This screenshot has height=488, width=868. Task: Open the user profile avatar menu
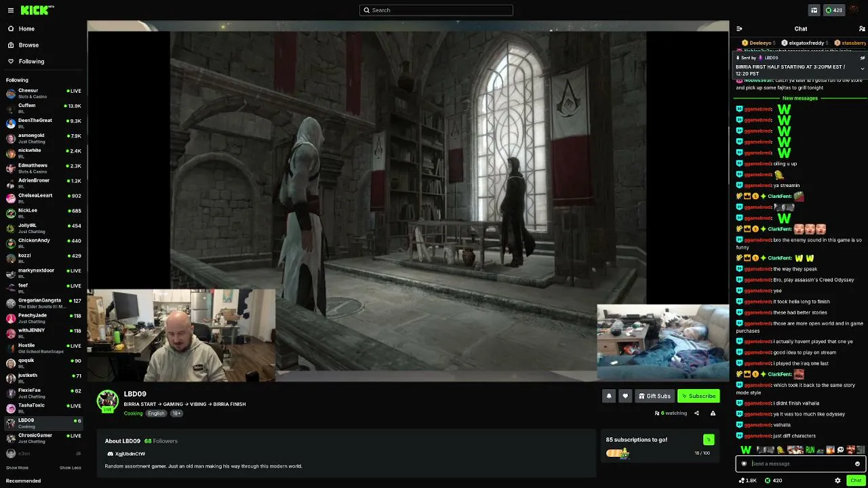[x=854, y=10]
